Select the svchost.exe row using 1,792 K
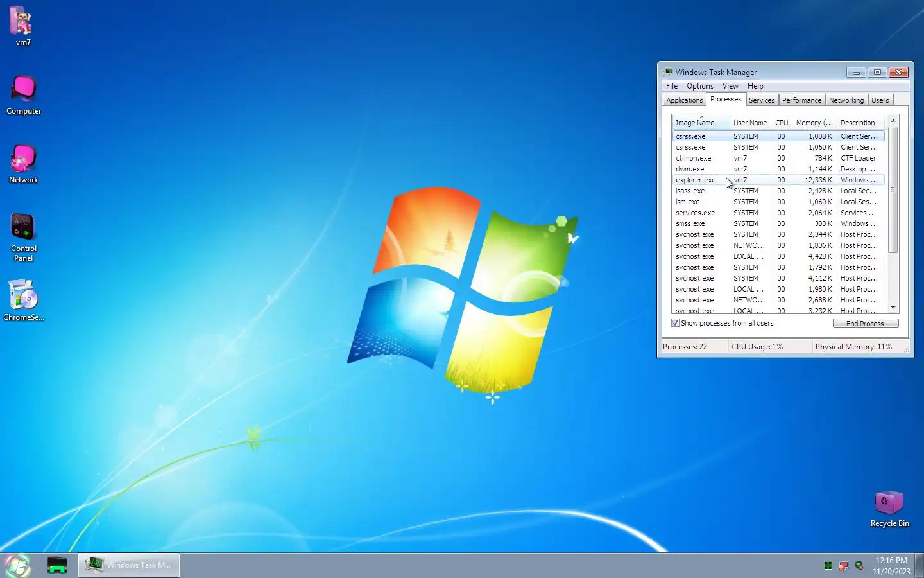The height and width of the screenshot is (578, 924). click(778, 267)
